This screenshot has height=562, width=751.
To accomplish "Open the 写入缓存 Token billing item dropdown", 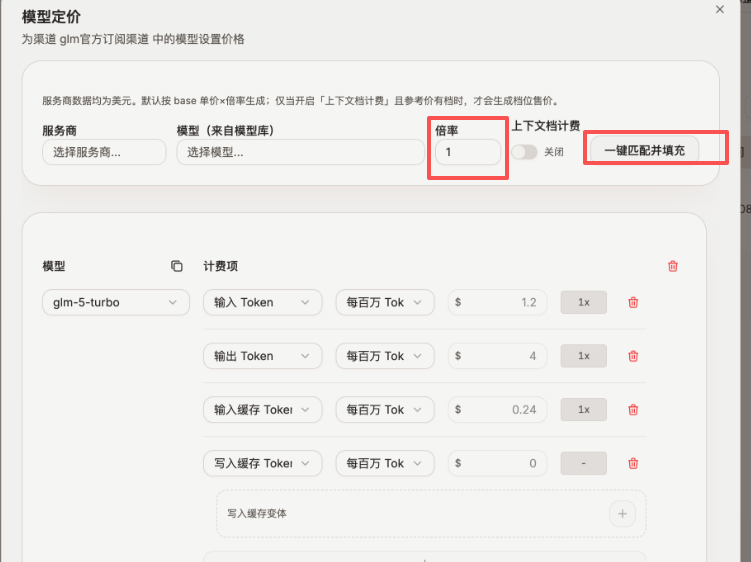I will pos(262,463).
